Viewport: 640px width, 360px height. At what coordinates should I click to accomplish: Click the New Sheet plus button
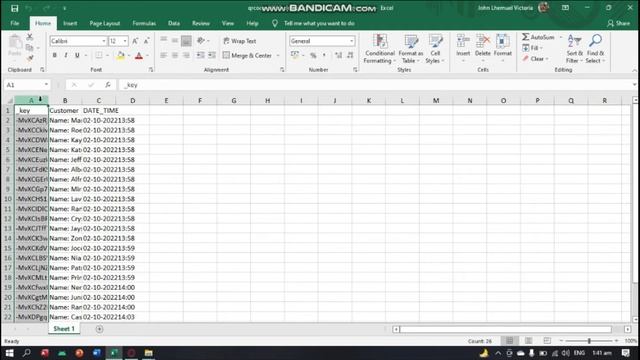[x=99, y=329]
